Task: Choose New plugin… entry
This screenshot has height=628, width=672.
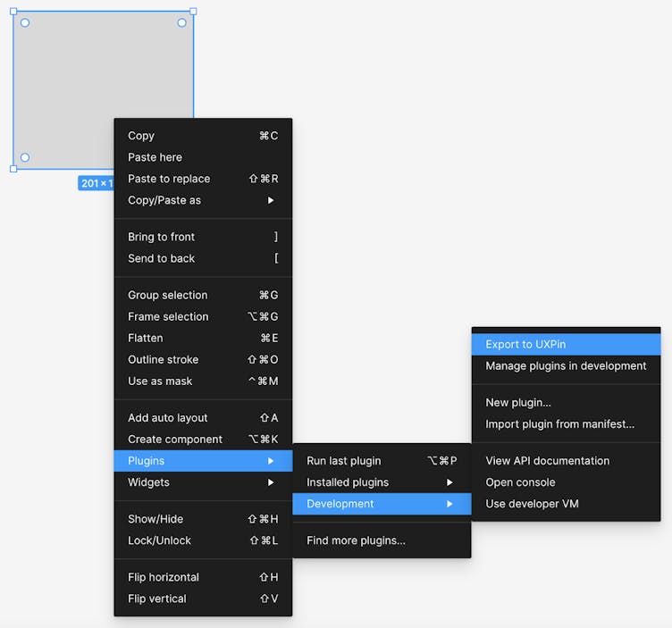Action: tap(566, 403)
